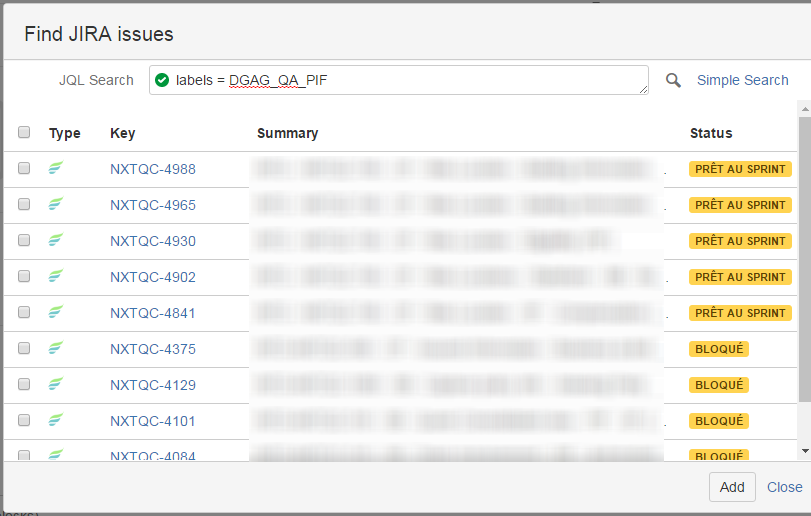
Task: Click BLOQUÉ status of NXTQC-4101
Action: [x=719, y=421]
